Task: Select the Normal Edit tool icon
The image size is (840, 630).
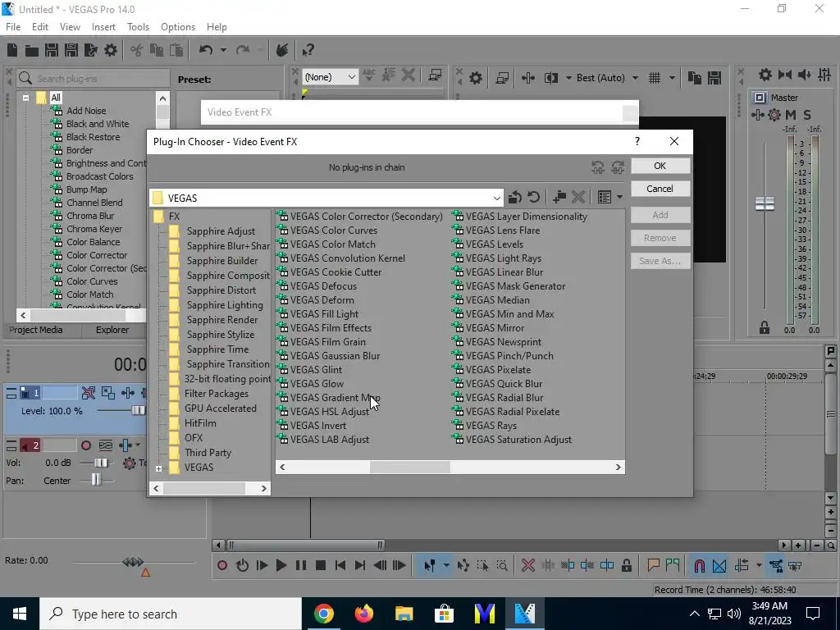Action: click(x=430, y=565)
